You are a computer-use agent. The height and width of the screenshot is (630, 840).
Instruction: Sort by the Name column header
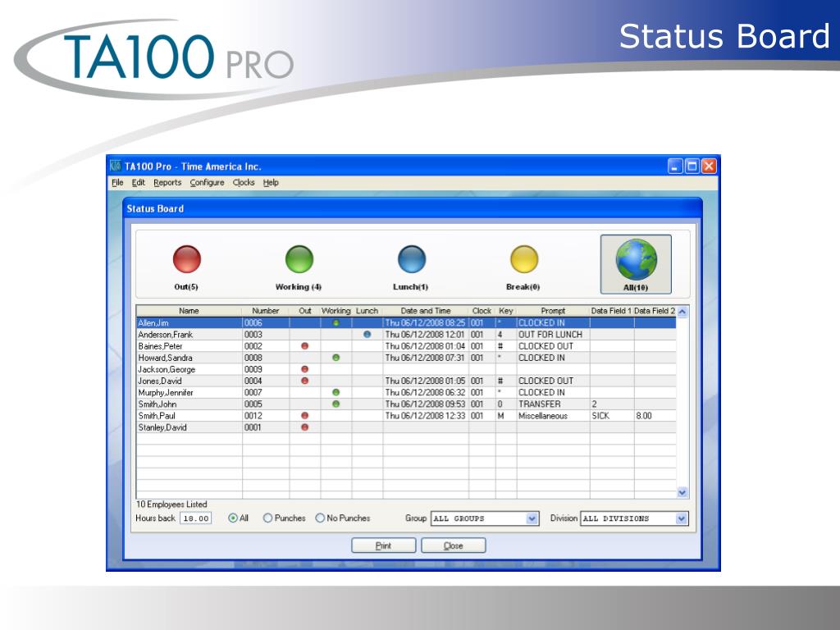point(189,311)
